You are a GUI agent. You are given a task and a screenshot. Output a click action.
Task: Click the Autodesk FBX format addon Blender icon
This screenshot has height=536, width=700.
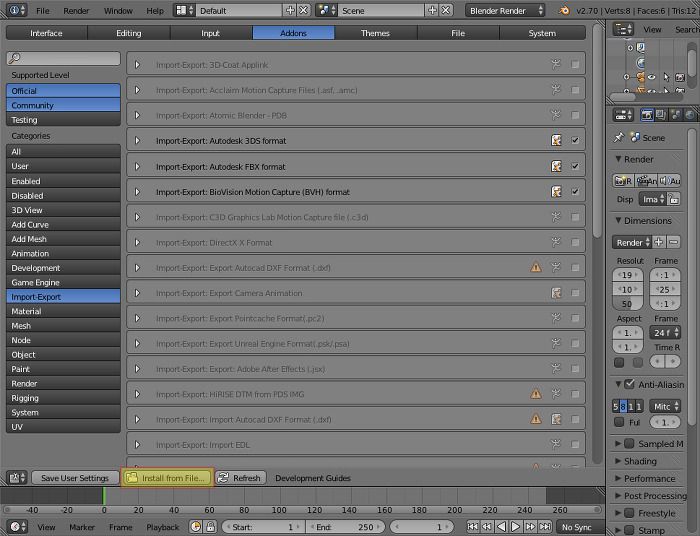click(556, 166)
